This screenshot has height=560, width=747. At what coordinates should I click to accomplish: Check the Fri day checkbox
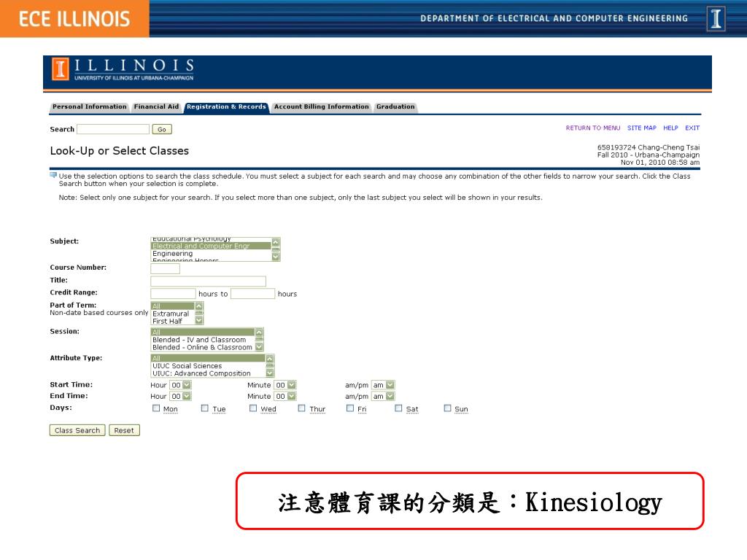[x=350, y=408]
